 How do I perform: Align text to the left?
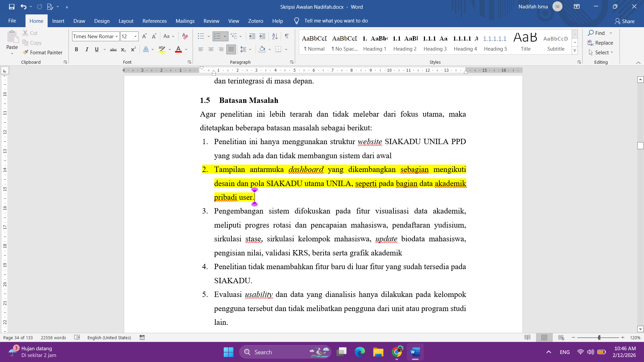pos(201,50)
